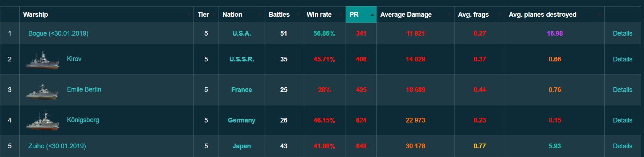
Task: Click the Königsberg ship thumbnail
Action: (42, 121)
